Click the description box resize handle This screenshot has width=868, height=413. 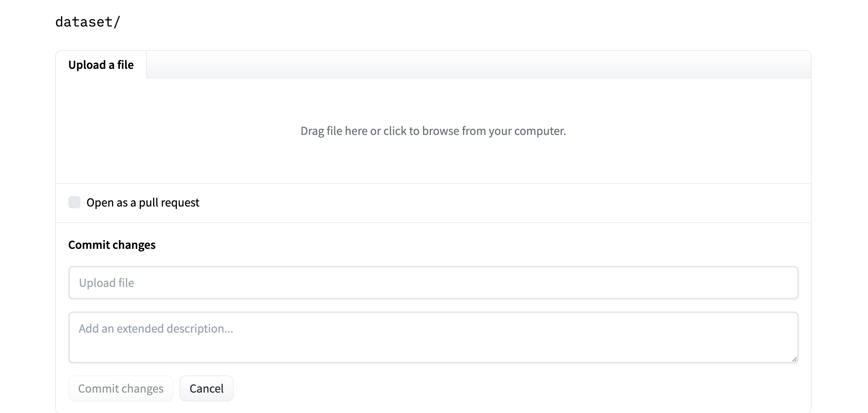click(794, 359)
